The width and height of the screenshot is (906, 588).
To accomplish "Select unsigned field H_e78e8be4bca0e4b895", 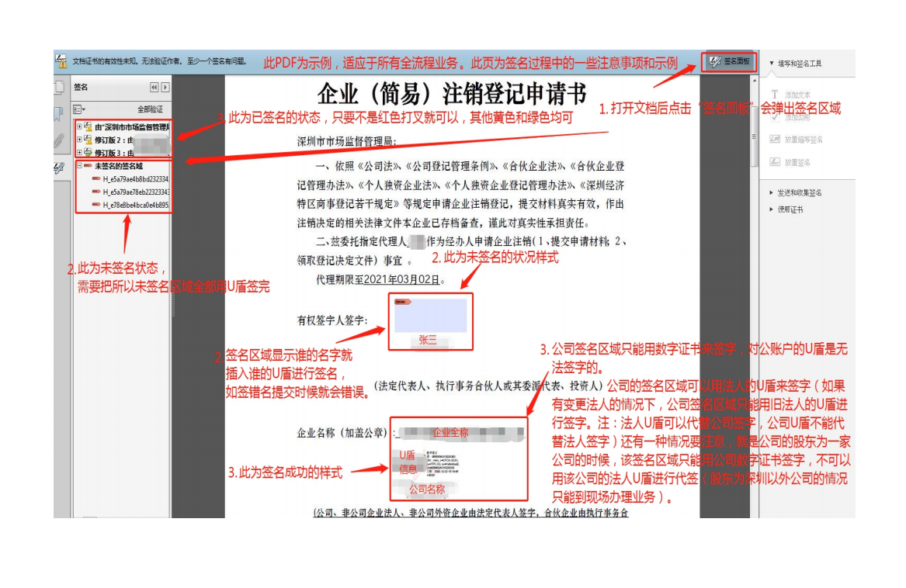I will pyautogui.click(x=135, y=205).
